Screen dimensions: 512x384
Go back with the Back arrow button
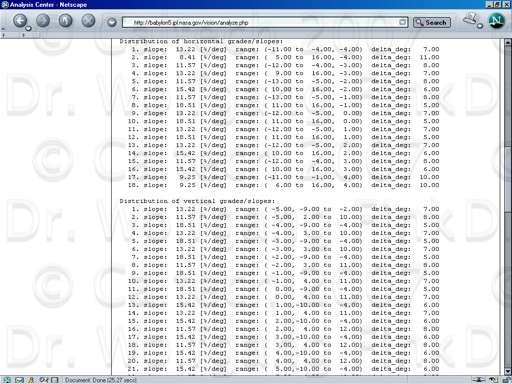click(20, 21)
